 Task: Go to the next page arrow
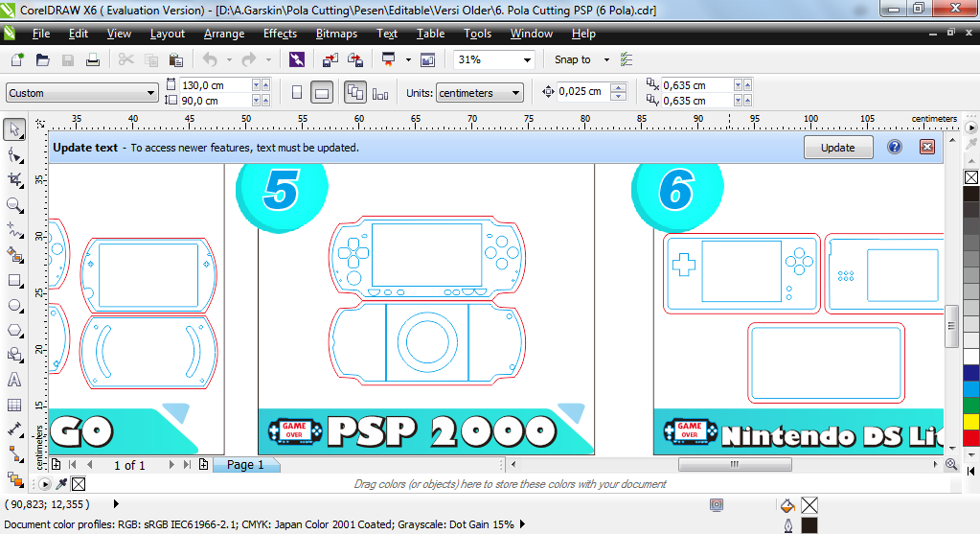[171, 465]
